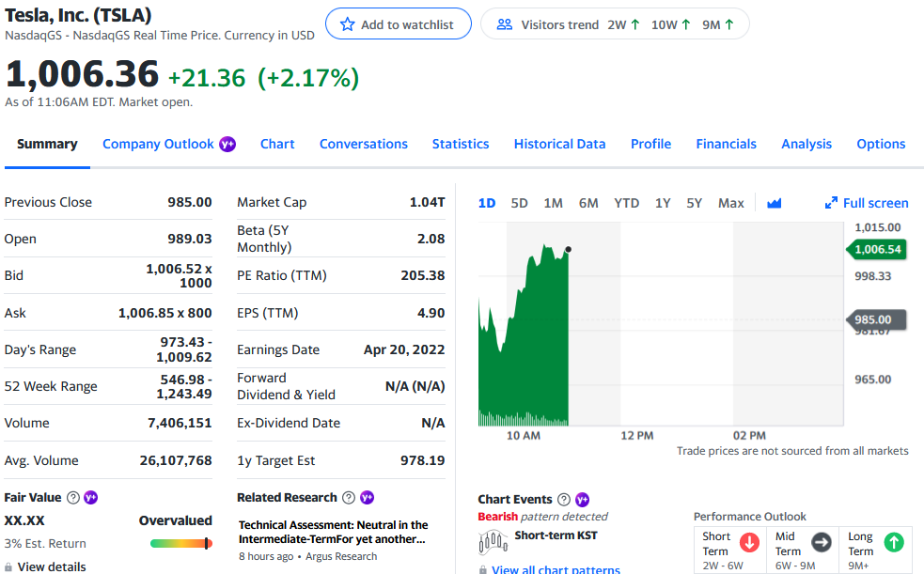Click the Add to watchlist button
Screen dimensions: 924x574
click(x=399, y=24)
